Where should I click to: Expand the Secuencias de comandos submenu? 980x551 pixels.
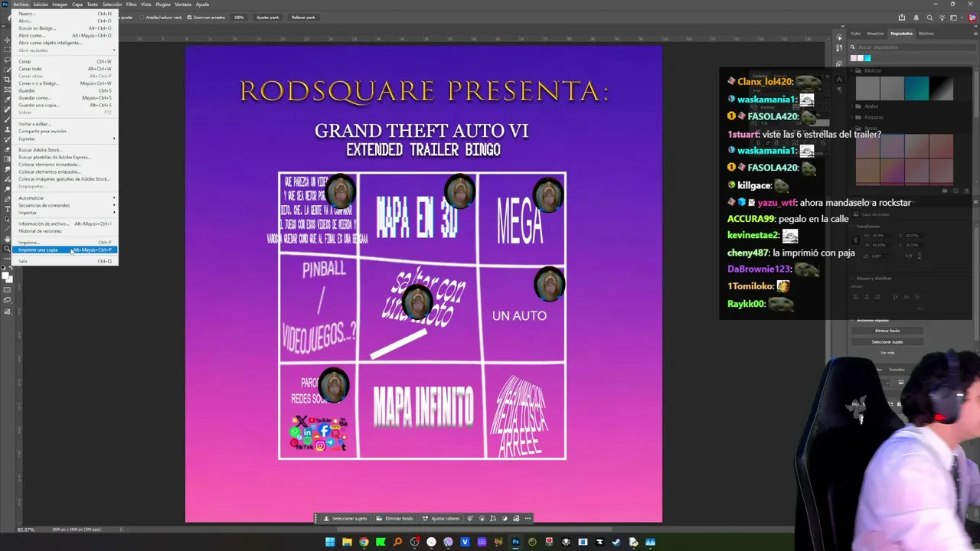click(x=67, y=205)
